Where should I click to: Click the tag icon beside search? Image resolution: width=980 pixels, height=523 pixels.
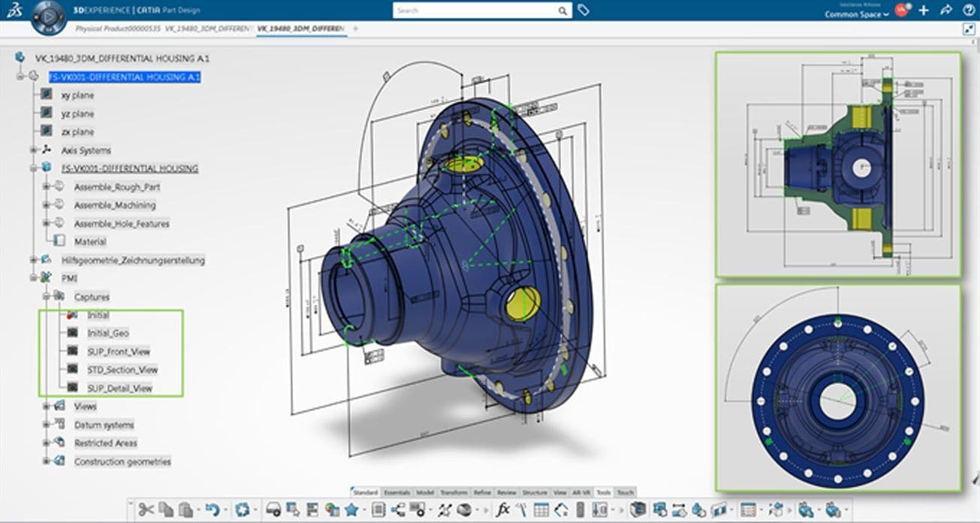coord(583,11)
